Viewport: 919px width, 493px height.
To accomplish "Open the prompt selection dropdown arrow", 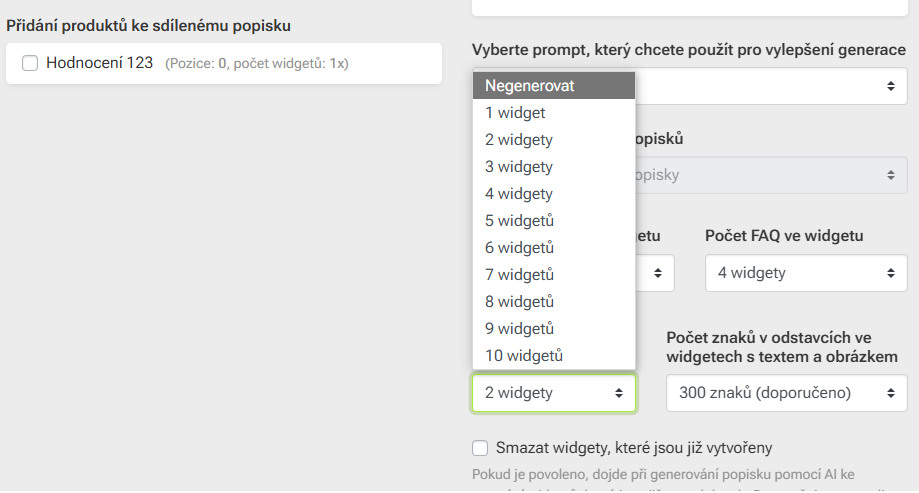I will (x=890, y=87).
